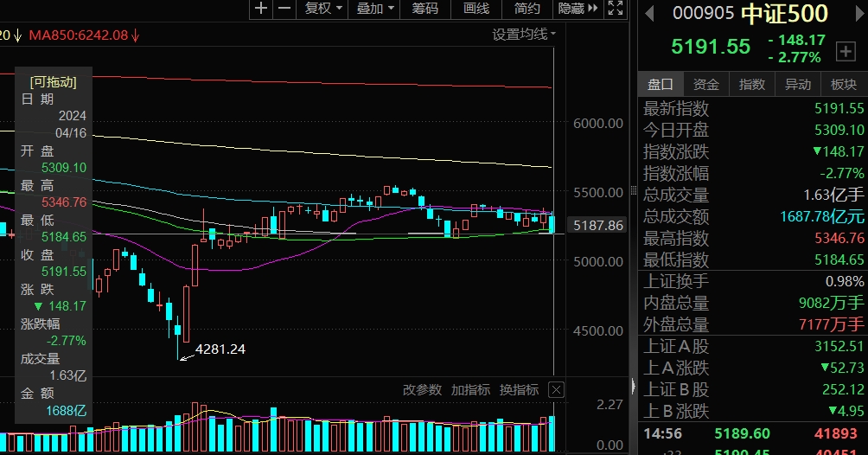Click 最高指数 value 5346.76

(x=839, y=238)
